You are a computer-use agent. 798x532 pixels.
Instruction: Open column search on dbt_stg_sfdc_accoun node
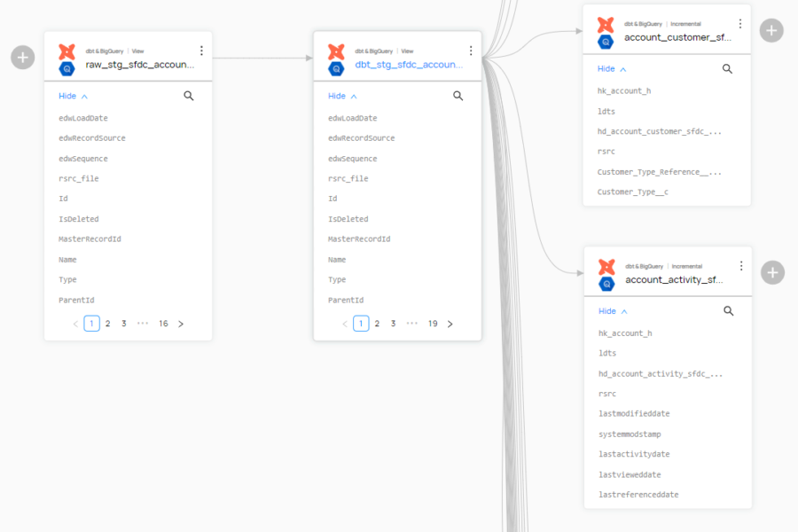(458, 95)
